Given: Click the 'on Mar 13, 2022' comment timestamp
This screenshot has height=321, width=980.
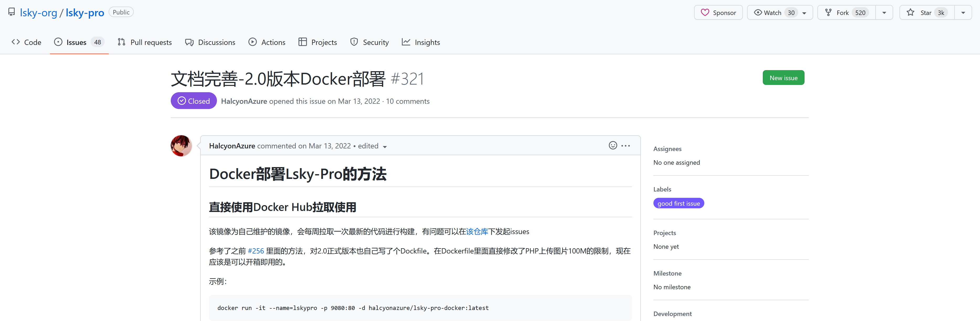Looking at the screenshot, I should click(x=324, y=146).
